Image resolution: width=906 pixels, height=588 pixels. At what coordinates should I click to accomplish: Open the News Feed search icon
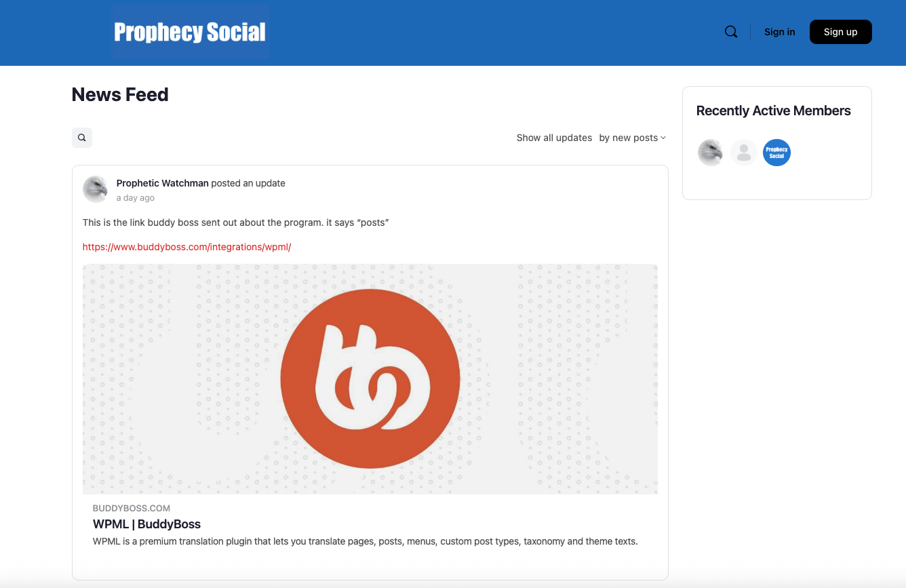pos(82,138)
